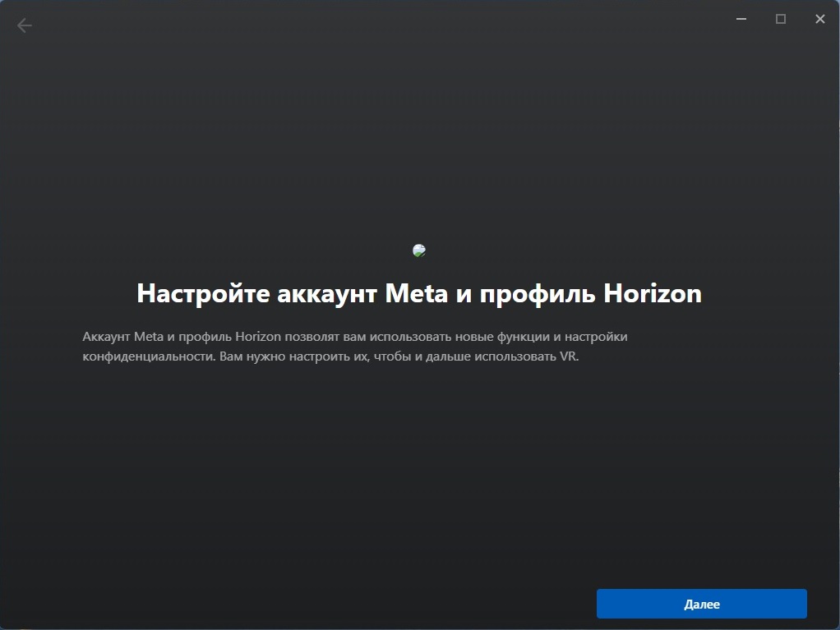Maximize the Meta setup window

[x=781, y=19]
